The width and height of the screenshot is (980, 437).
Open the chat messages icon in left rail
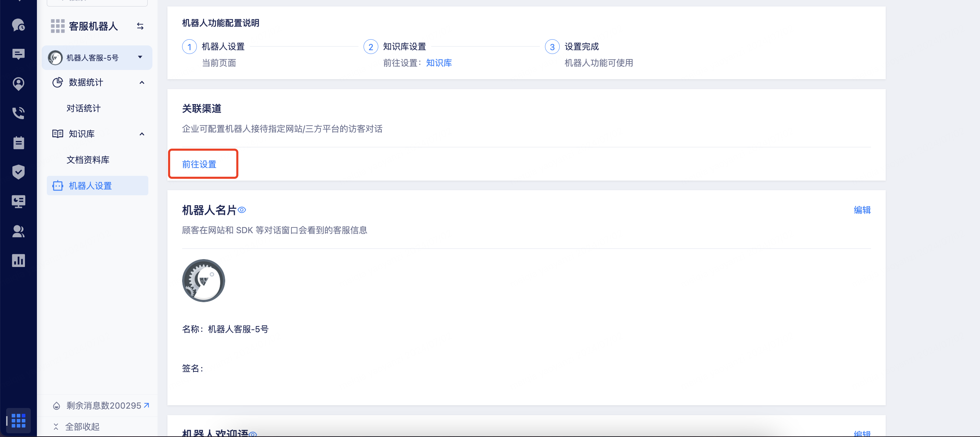(18, 54)
